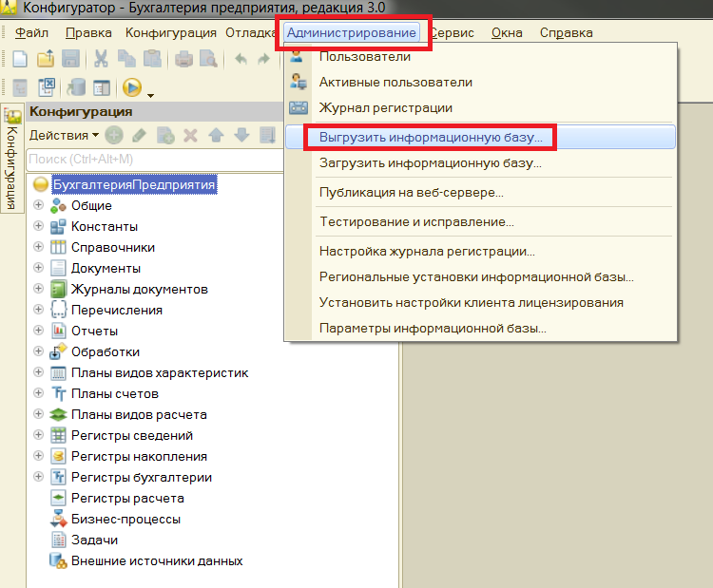Select Выгрузить информационную базу menu entry
Screen dimensions: 713x588
[x=430, y=137]
